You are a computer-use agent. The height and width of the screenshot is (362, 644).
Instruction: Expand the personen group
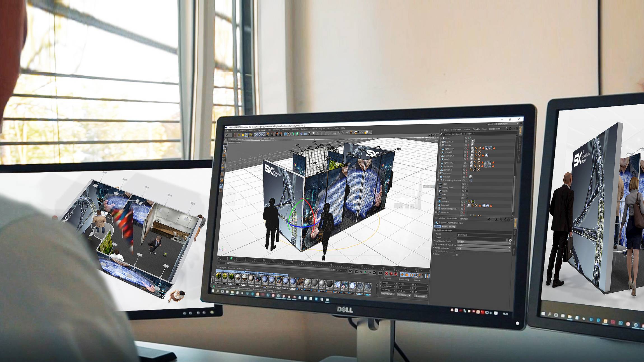pyautogui.click(x=436, y=212)
